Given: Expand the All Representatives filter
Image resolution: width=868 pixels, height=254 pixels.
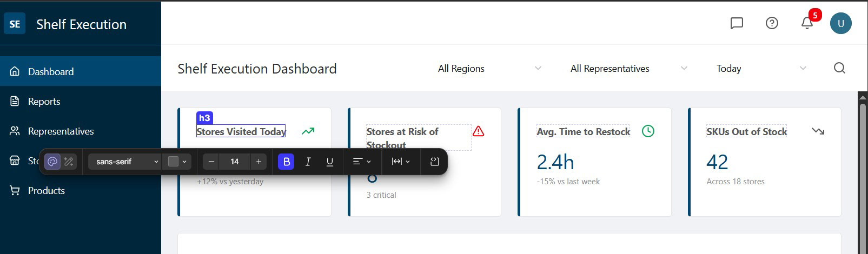Looking at the screenshot, I should 628,69.
